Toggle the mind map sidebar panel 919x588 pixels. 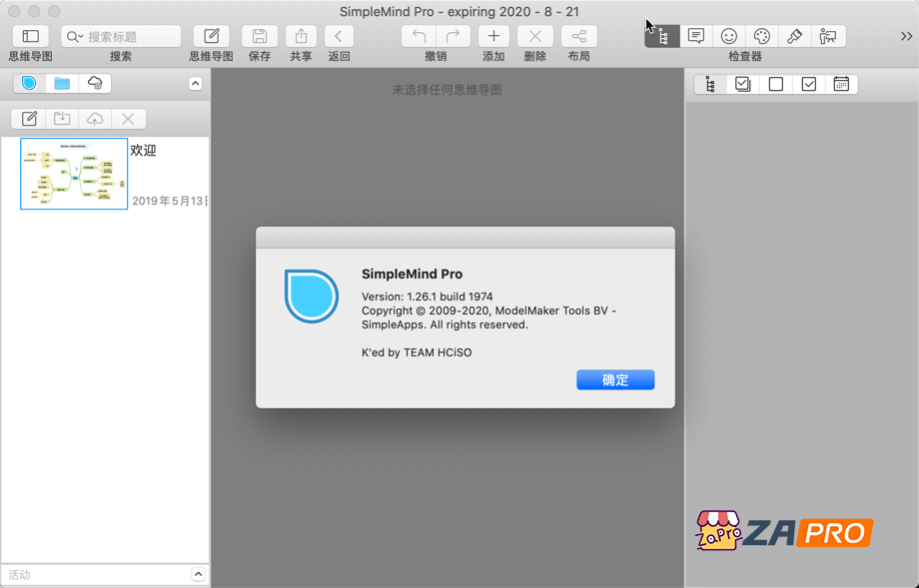[x=30, y=37]
